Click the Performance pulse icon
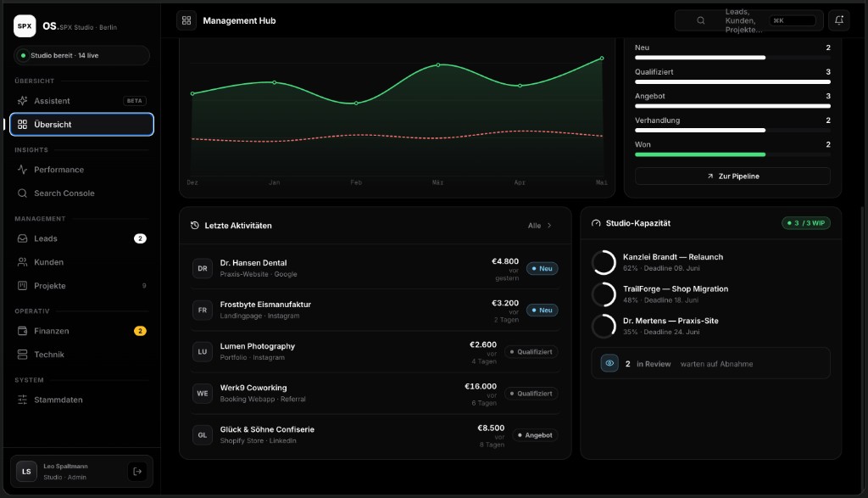 [x=22, y=170]
